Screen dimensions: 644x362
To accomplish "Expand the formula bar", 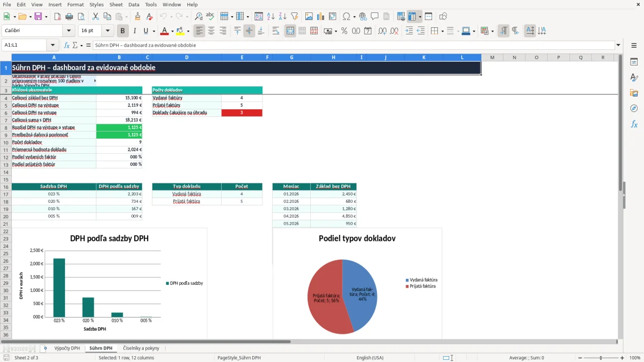I will (618, 45).
